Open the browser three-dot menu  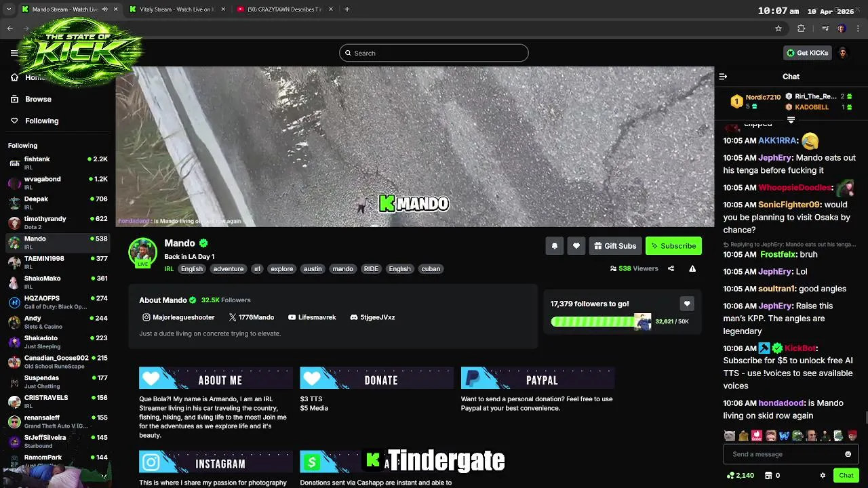click(x=859, y=28)
